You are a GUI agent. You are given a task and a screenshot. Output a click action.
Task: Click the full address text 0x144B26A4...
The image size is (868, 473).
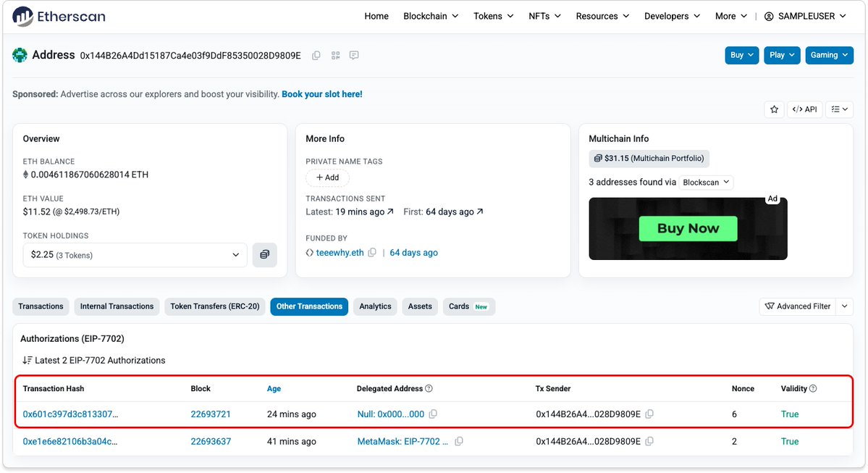pyautogui.click(x=190, y=55)
